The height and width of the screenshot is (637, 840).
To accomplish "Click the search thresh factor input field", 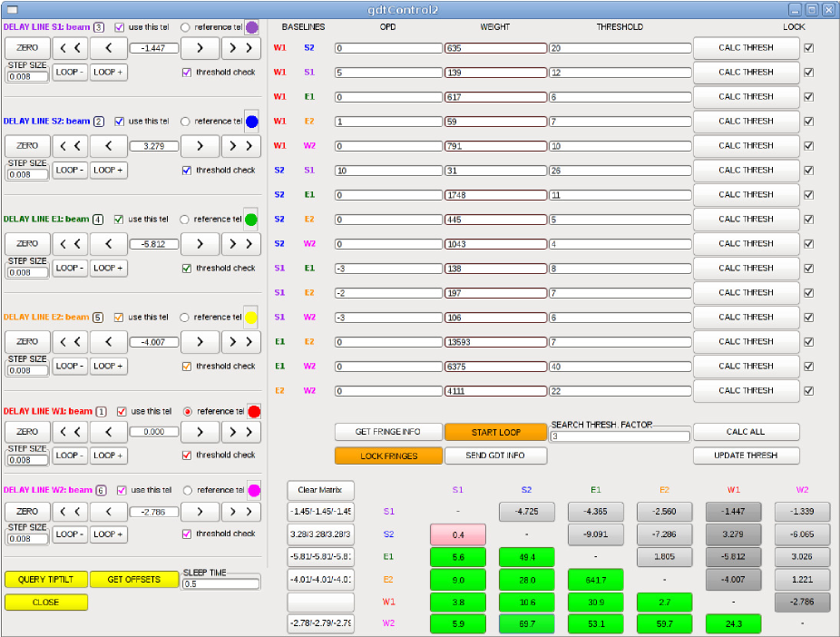I will [x=620, y=436].
